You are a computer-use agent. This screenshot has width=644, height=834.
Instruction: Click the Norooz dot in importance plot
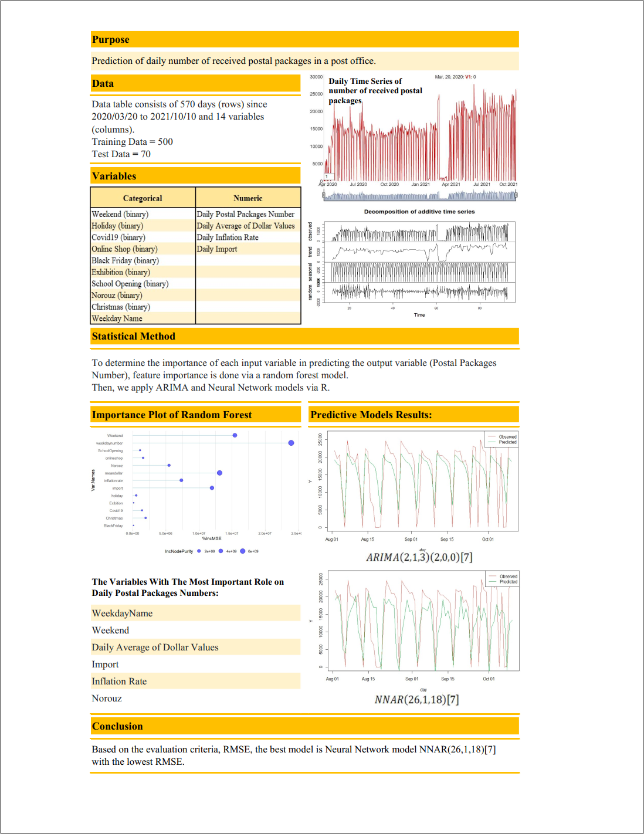[169, 465]
